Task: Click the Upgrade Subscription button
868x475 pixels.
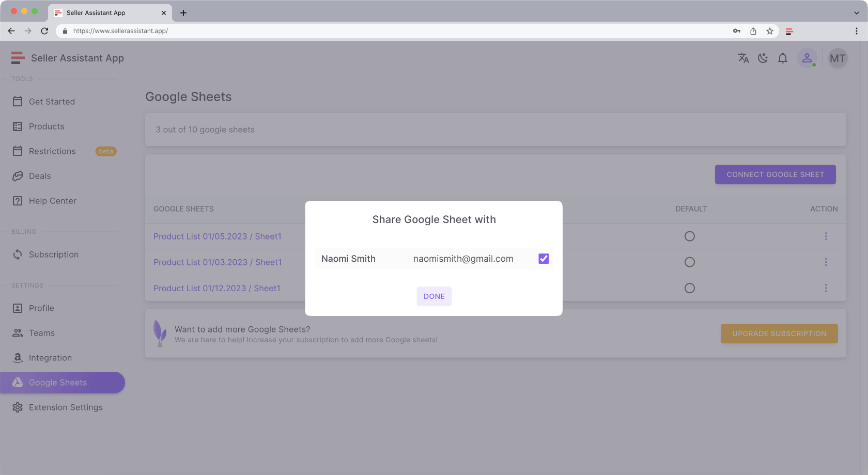Action: coord(779,334)
